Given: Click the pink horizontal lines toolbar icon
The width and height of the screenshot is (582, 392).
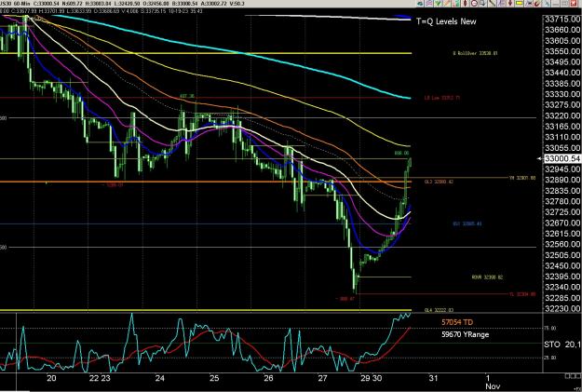Looking at the screenshot, I should [x=429, y=4].
